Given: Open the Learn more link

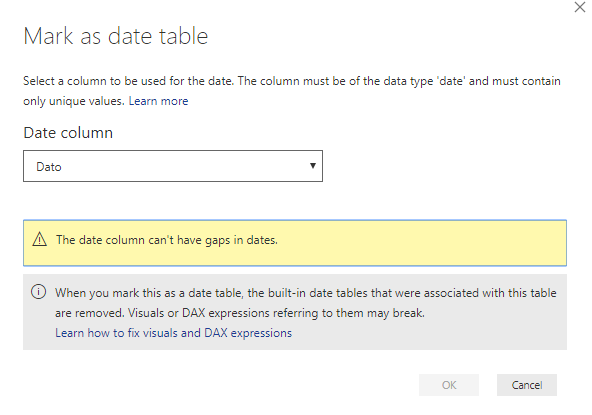Looking at the screenshot, I should [x=158, y=101].
